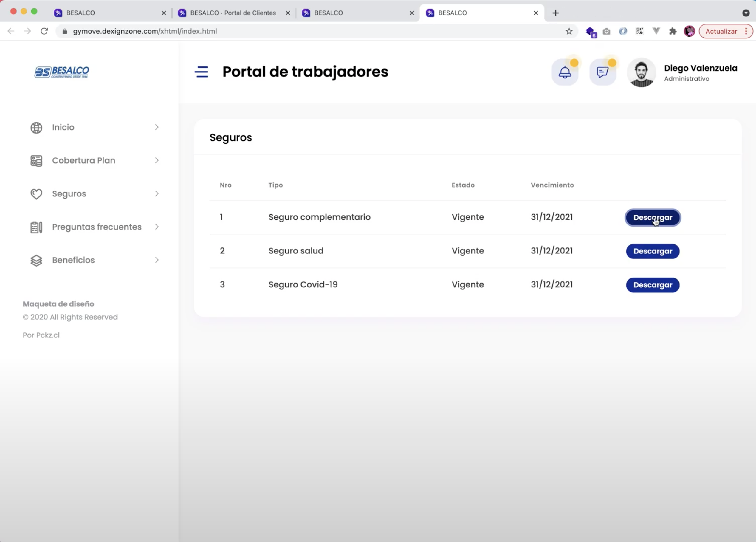Reload the page
Viewport: 756px width, 542px height.
click(44, 31)
